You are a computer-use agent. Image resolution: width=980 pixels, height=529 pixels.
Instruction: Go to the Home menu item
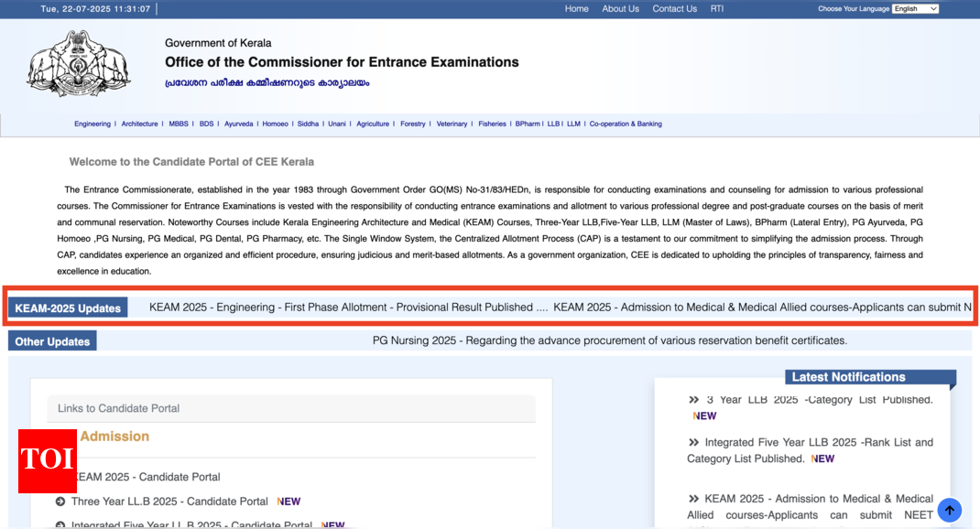click(576, 9)
